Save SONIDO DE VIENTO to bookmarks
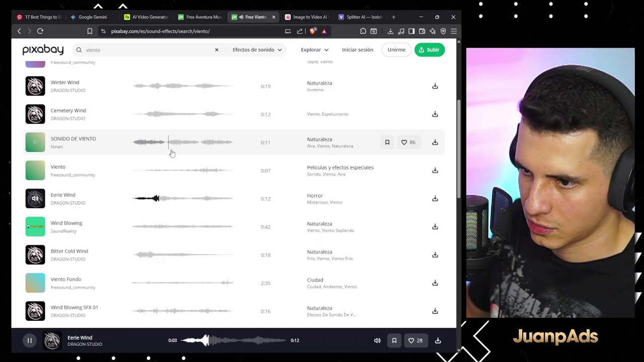The width and height of the screenshot is (644, 362). (x=387, y=142)
